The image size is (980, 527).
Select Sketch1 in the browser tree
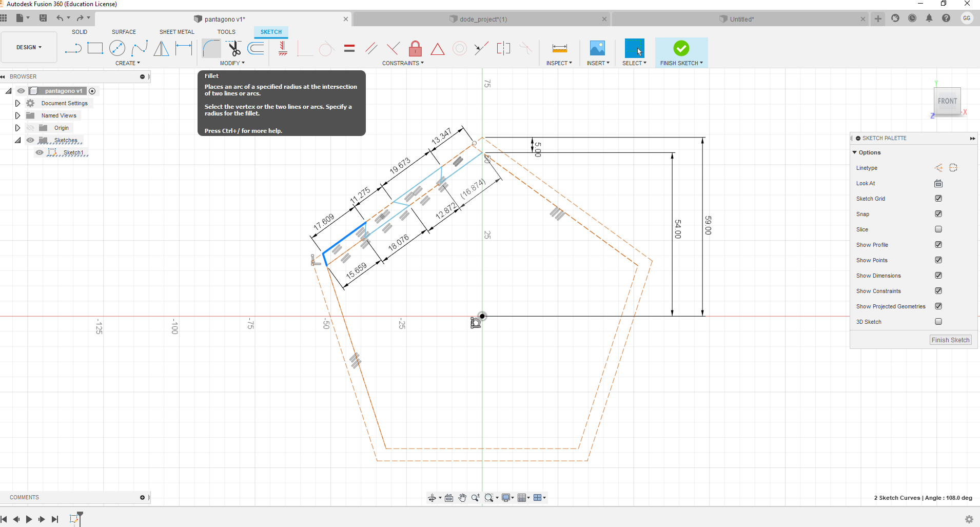[73, 152]
